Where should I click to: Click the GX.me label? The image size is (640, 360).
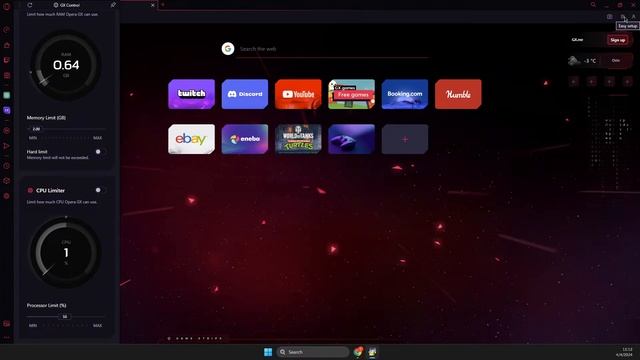(577, 40)
